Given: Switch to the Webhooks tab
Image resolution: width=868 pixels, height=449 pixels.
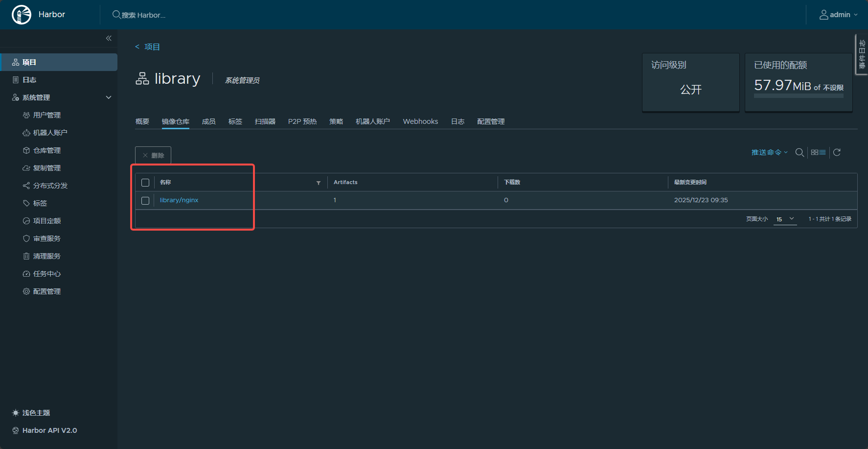Looking at the screenshot, I should [420, 121].
